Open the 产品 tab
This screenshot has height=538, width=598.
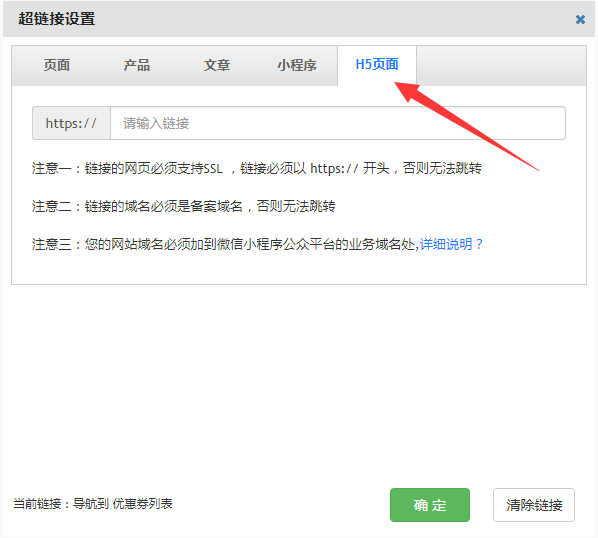tap(137, 65)
